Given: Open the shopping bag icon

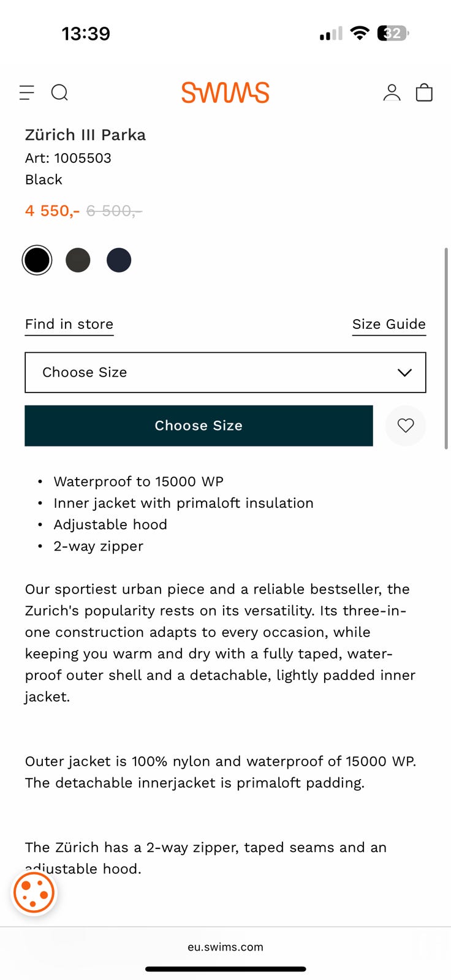Looking at the screenshot, I should (x=424, y=92).
